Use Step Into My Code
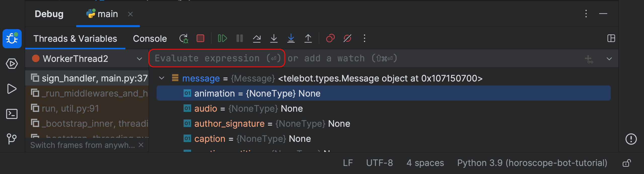Image resolution: width=644 pixels, height=174 pixels. tap(291, 38)
